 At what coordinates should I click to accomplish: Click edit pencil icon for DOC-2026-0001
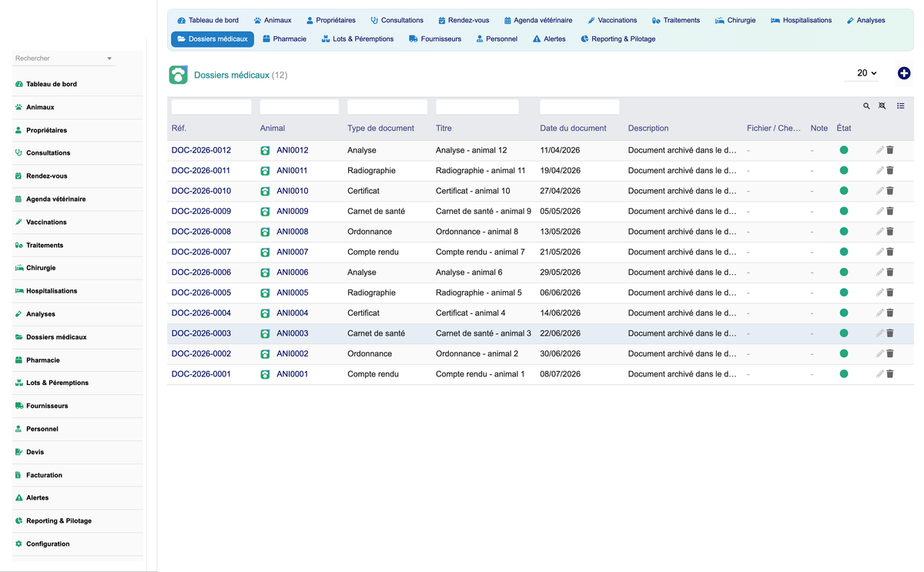880,374
